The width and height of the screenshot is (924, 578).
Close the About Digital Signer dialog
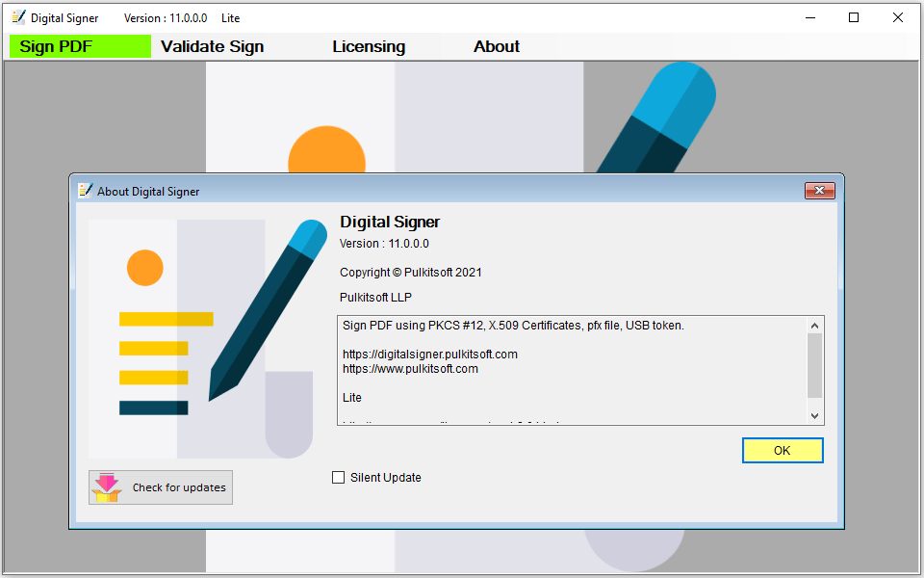coord(820,191)
